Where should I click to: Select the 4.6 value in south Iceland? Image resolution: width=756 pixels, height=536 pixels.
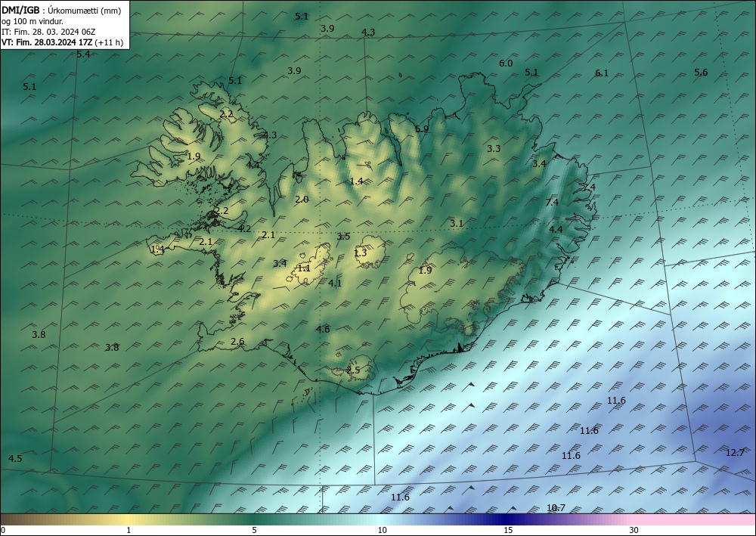pos(323,329)
